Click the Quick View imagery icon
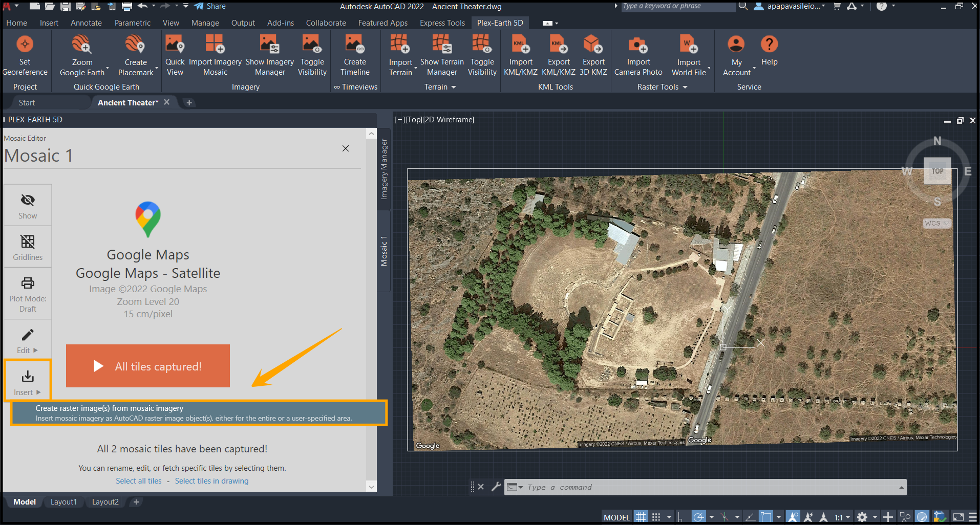This screenshot has width=980, height=525. point(175,55)
